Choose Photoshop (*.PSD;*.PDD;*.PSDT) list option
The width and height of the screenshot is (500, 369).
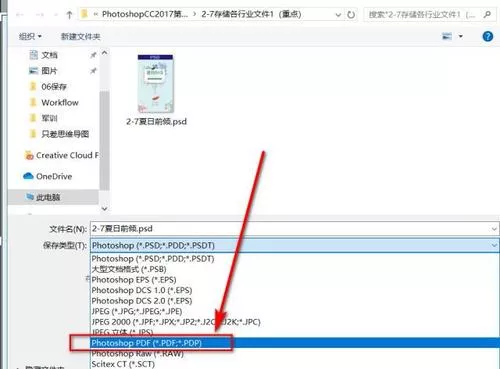(x=295, y=259)
